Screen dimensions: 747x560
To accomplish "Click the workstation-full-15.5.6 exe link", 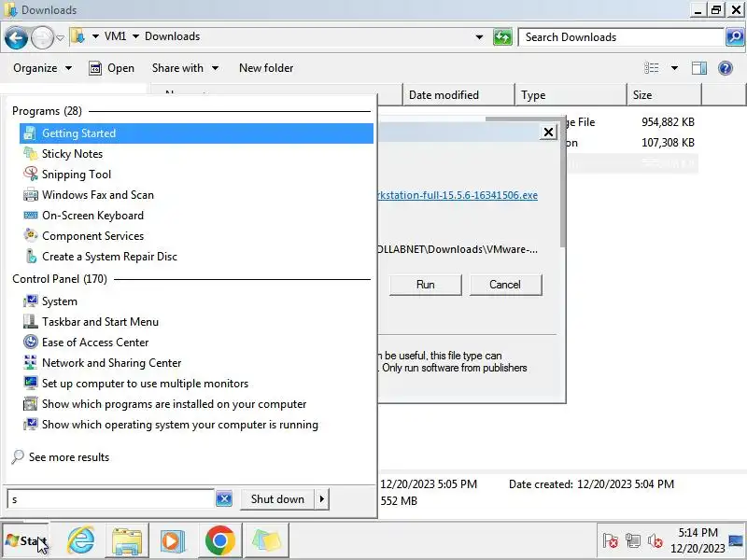I will click(x=458, y=195).
